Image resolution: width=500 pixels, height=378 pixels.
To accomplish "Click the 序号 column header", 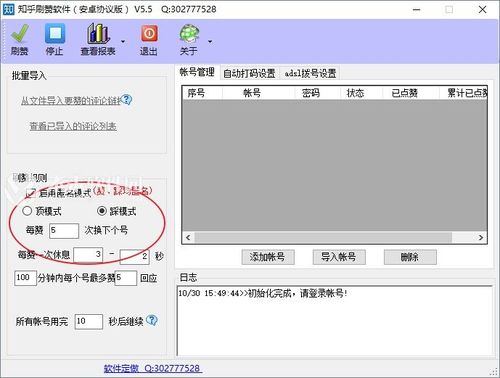I will click(202, 93).
